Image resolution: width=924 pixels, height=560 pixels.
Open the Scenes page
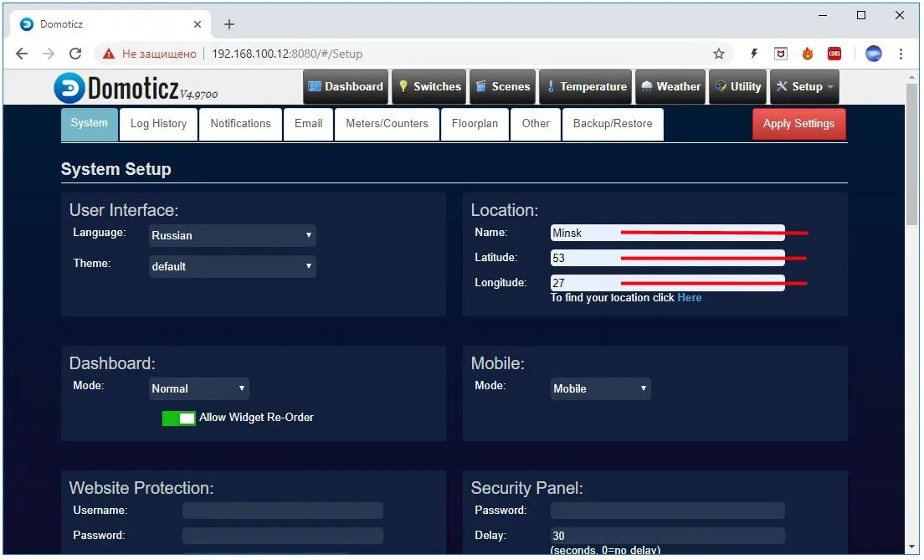503,87
